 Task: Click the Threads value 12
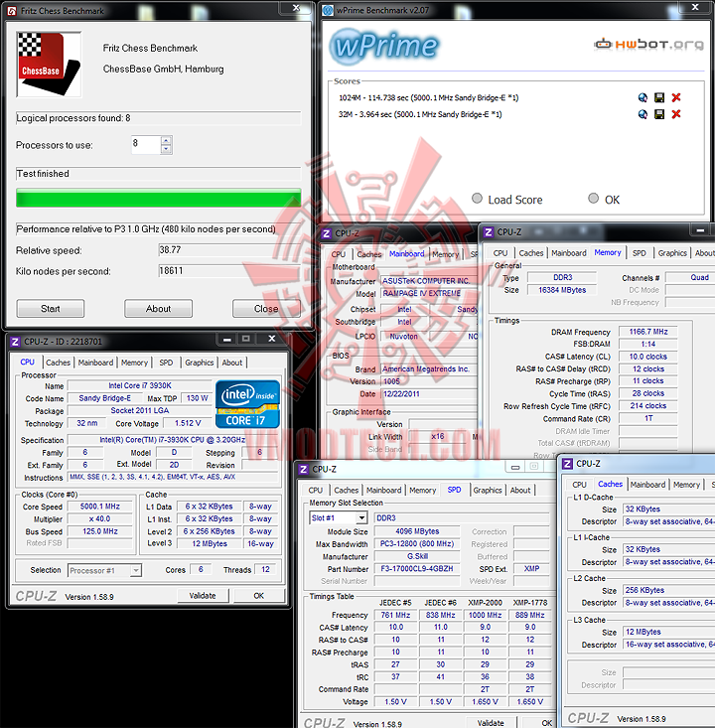pyautogui.click(x=265, y=570)
